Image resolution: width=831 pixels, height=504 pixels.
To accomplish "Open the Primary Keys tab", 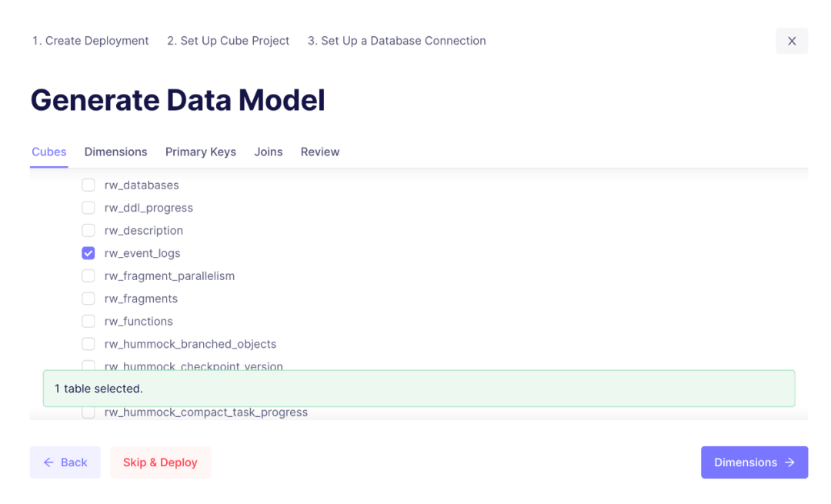I will 200,152.
